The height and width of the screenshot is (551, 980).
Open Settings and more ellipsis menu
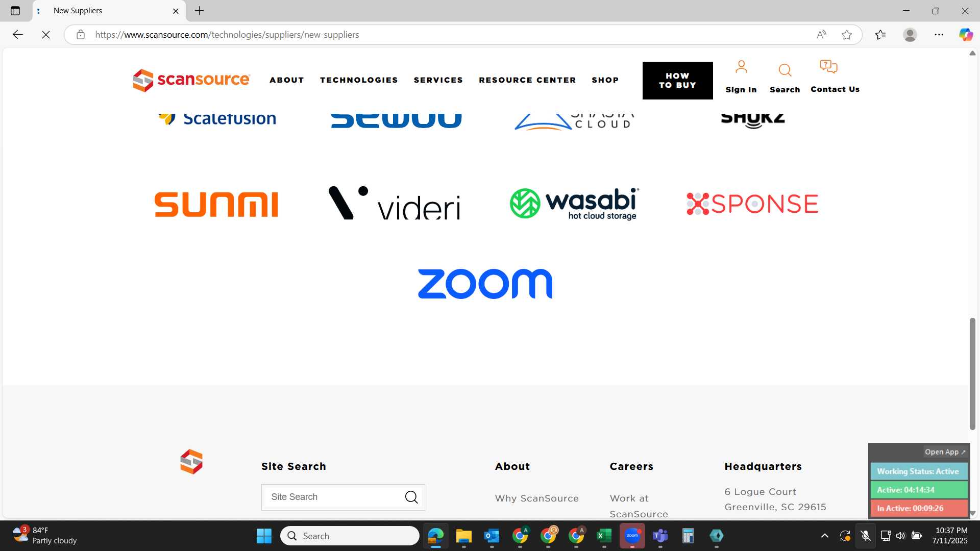939,35
